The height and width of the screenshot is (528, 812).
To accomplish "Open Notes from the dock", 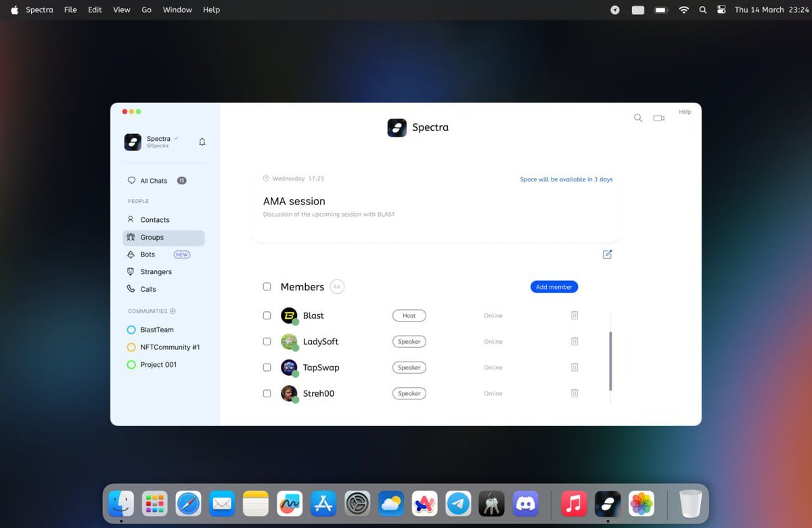I will click(x=256, y=504).
